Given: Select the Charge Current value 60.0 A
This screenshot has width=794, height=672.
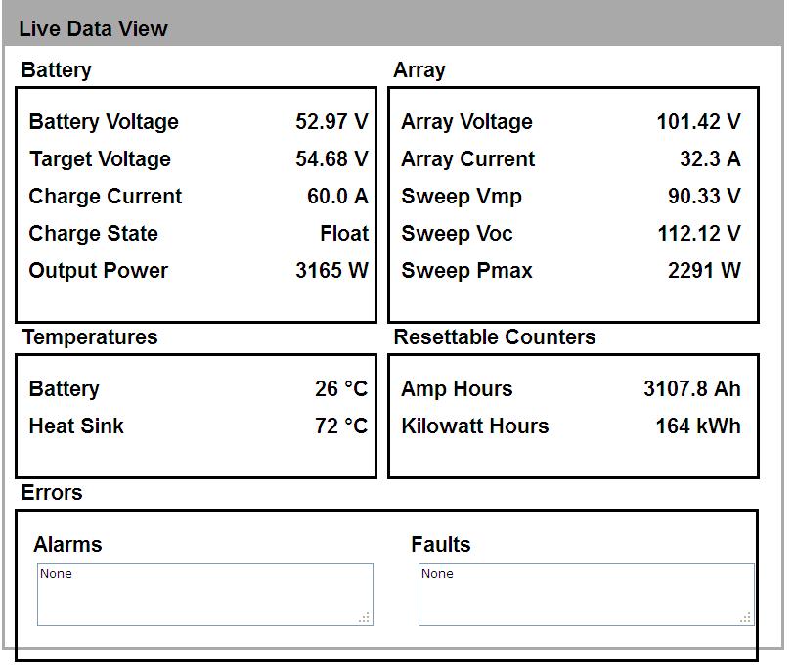Looking at the screenshot, I should (337, 197).
